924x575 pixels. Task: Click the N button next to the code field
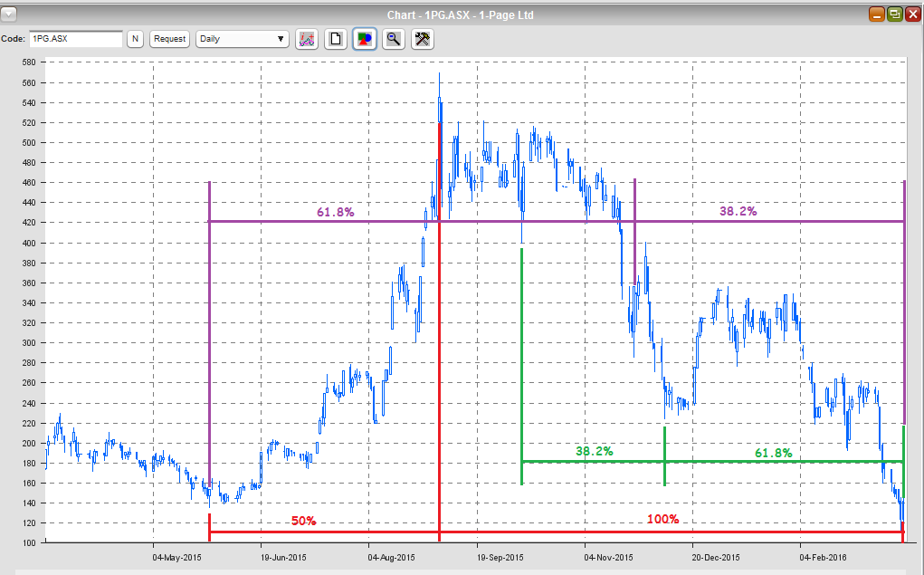pos(135,39)
